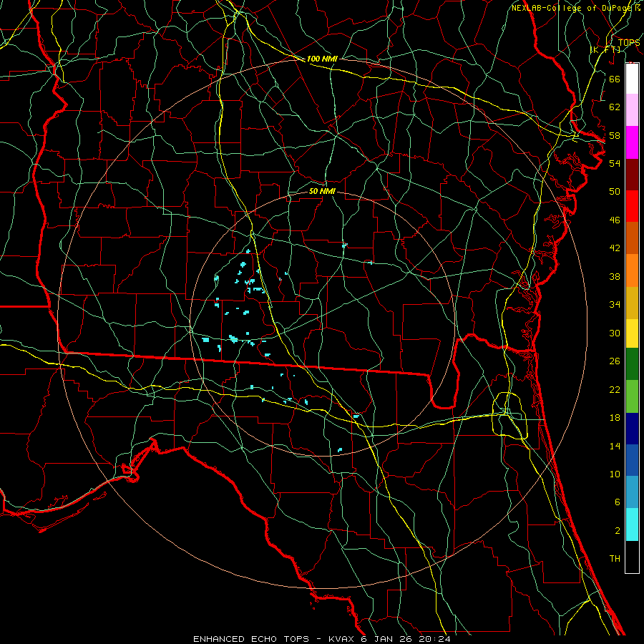
Task: Click the 'NEXLAB-College of DuPage' credit text
Action: [x=572, y=8]
